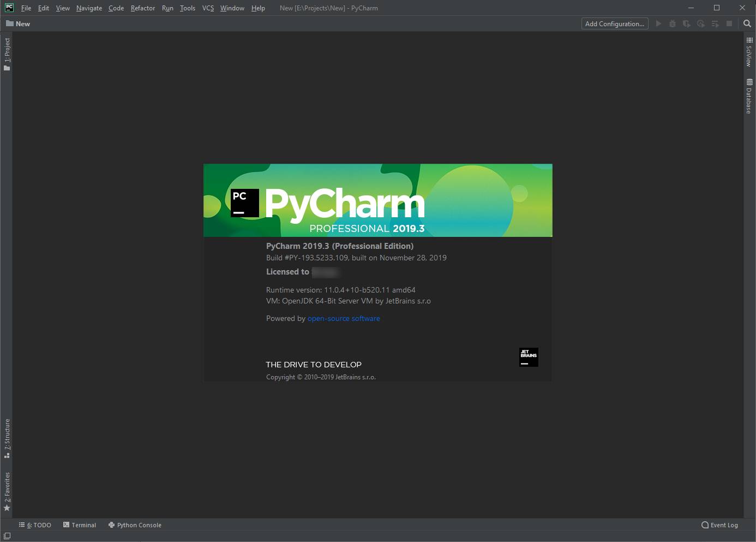
Task: Click the Copyright JetBrains text
Action: [x=321, y=377]
